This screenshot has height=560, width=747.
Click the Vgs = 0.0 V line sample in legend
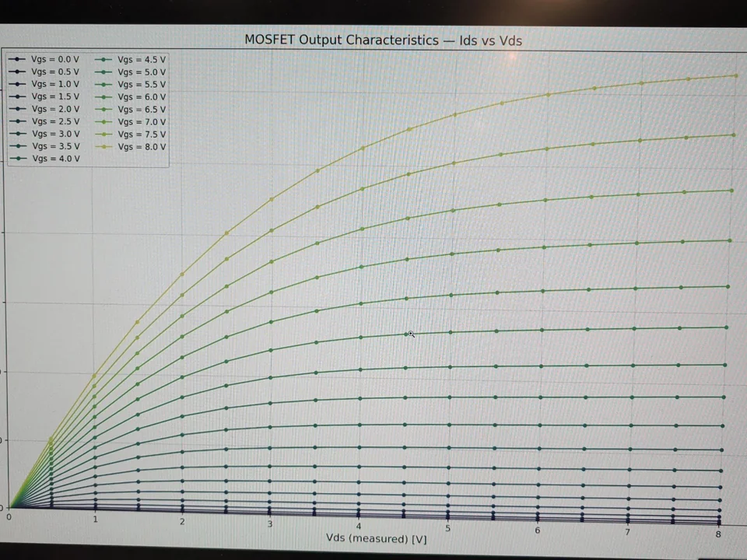point(17,59)
